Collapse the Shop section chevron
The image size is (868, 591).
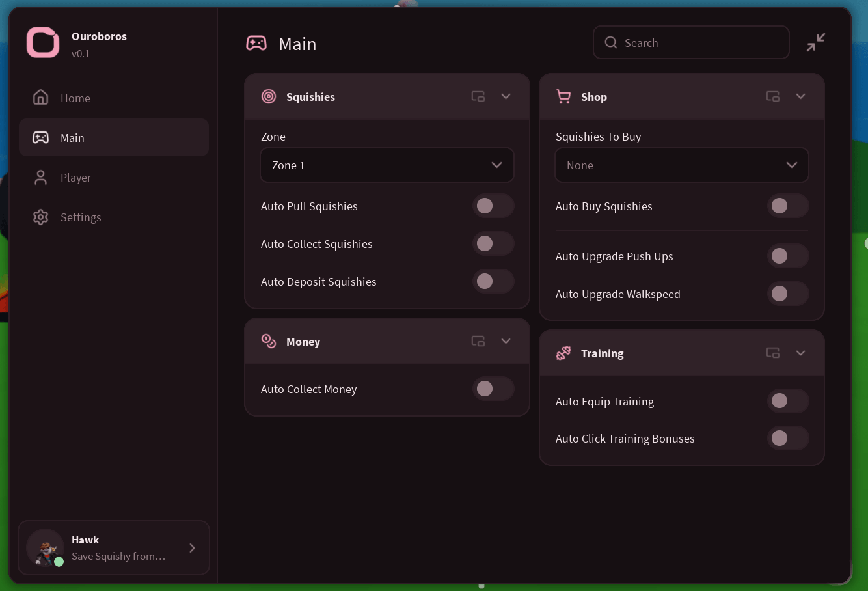[801, 96]
